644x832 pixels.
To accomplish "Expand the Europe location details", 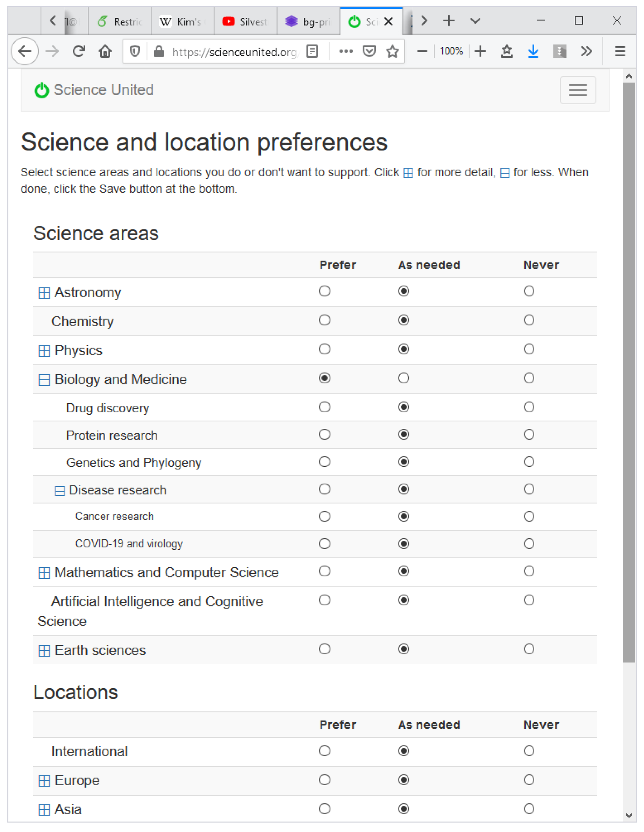I will click(x=44, y=781).
